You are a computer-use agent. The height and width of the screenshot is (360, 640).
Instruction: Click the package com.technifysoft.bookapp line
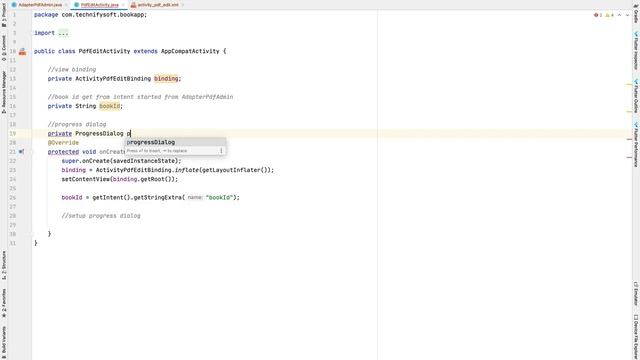tap(90, 15)
